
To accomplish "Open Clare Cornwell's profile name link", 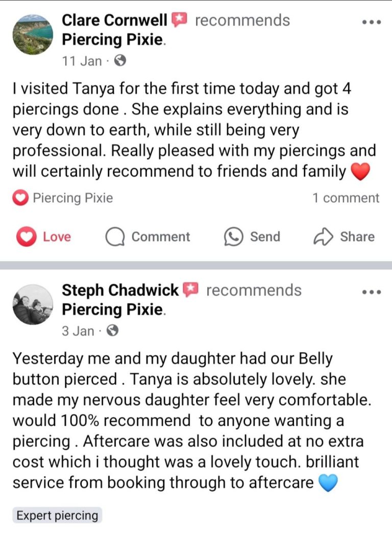I will (114, 20).
